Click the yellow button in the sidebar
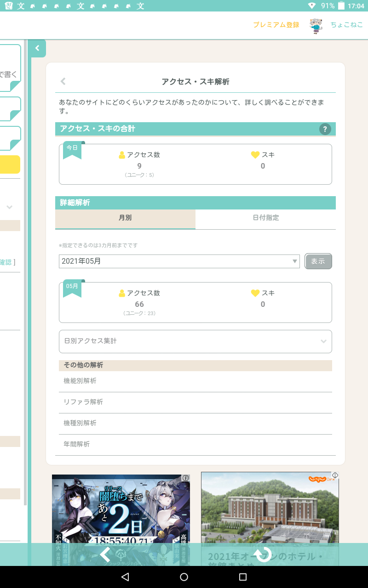This screenshot has width=368, height=588. pos(10,164)
